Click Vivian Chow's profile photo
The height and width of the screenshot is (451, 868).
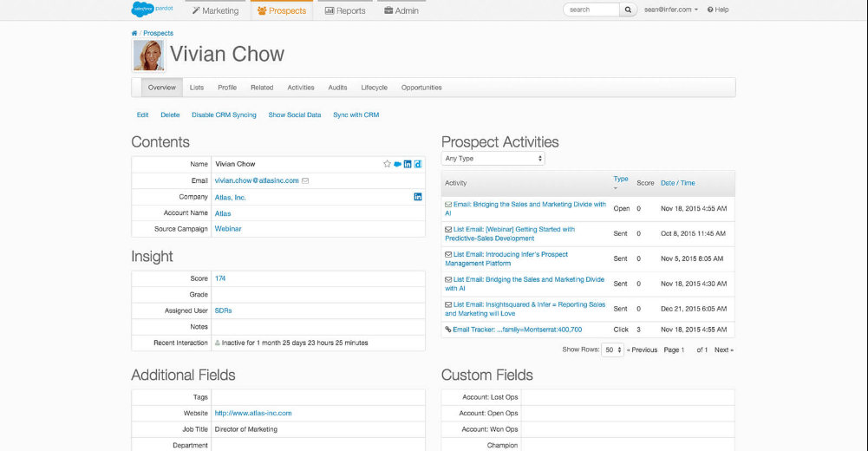(x=149, y=56)
